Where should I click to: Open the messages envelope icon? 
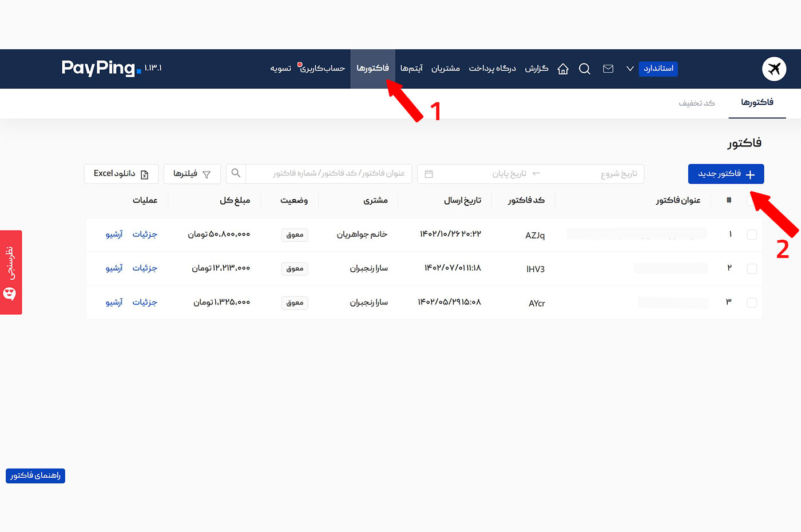click(608, 69)
